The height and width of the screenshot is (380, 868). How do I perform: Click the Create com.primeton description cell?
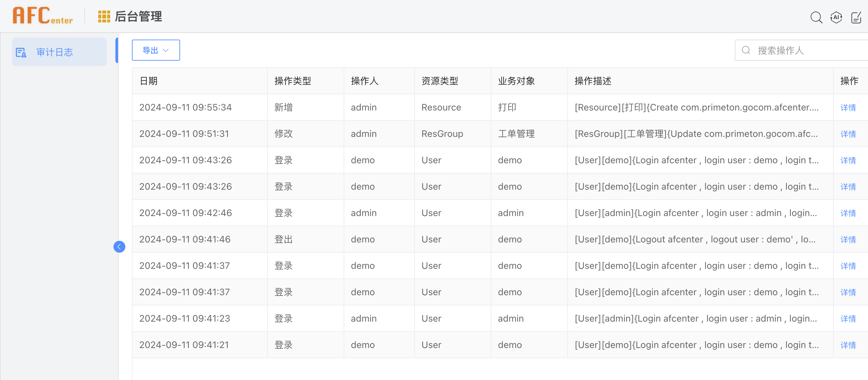pos(696,108)
